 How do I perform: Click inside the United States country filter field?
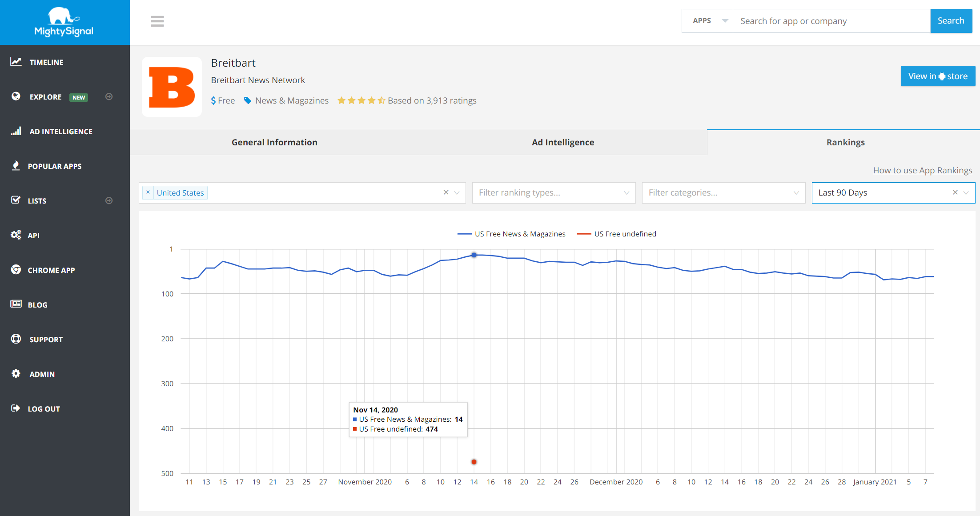tap(302, 193)
